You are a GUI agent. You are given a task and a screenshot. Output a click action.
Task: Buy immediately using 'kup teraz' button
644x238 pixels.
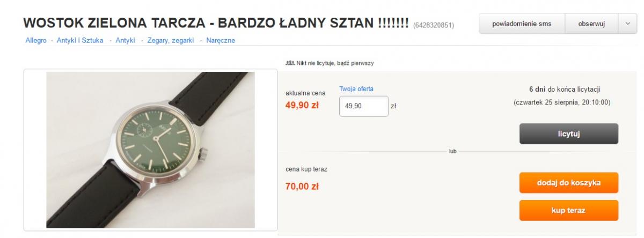coord(568,210)
